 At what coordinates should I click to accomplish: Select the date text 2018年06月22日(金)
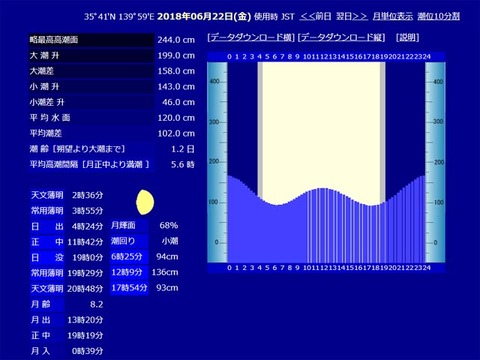tap(204, 16)
